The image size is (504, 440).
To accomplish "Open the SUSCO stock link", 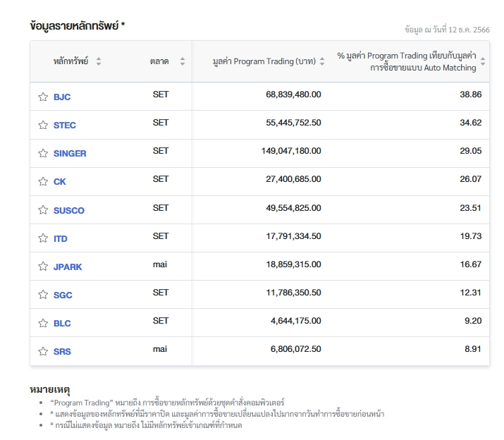I will 69,210.
